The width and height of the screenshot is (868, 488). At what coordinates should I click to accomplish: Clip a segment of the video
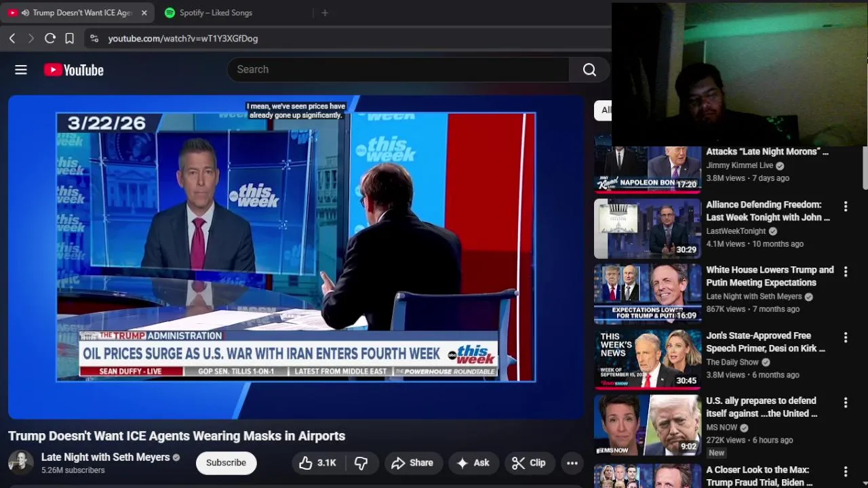click(x=529, y=463)
